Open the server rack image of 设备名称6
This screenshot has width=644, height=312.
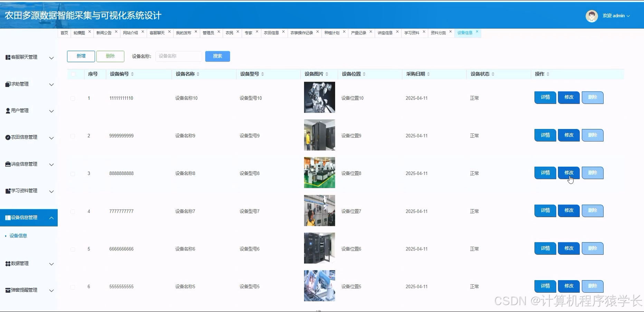(320, 248)
